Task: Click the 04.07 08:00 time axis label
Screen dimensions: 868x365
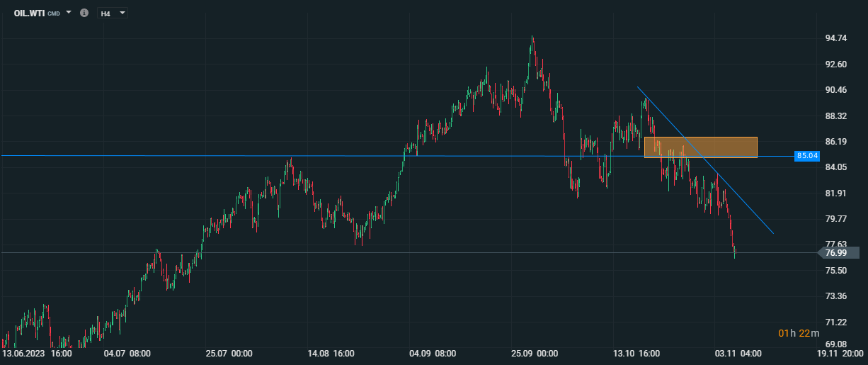Action: [126, 353]
